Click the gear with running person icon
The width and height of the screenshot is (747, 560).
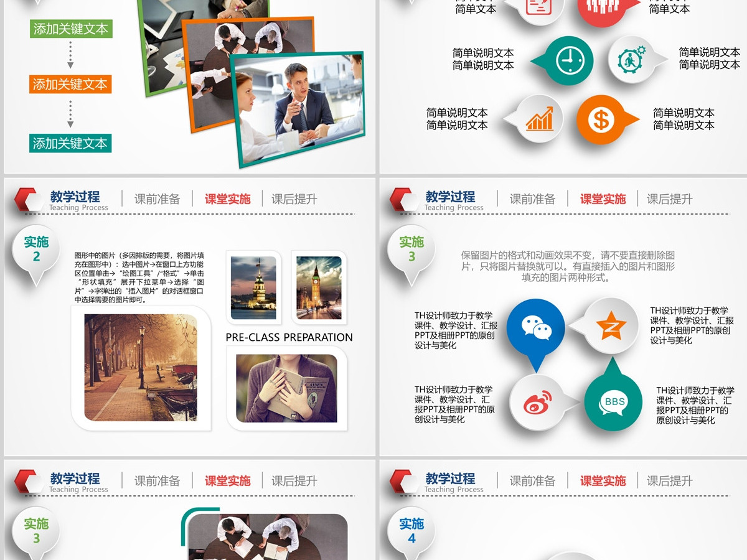(x=633, y=60)
